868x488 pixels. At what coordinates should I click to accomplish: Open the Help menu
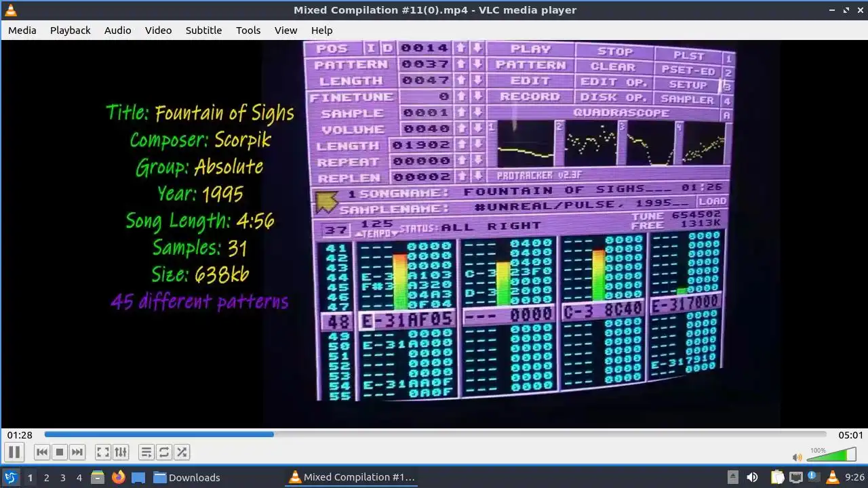[x=321, y=30]
